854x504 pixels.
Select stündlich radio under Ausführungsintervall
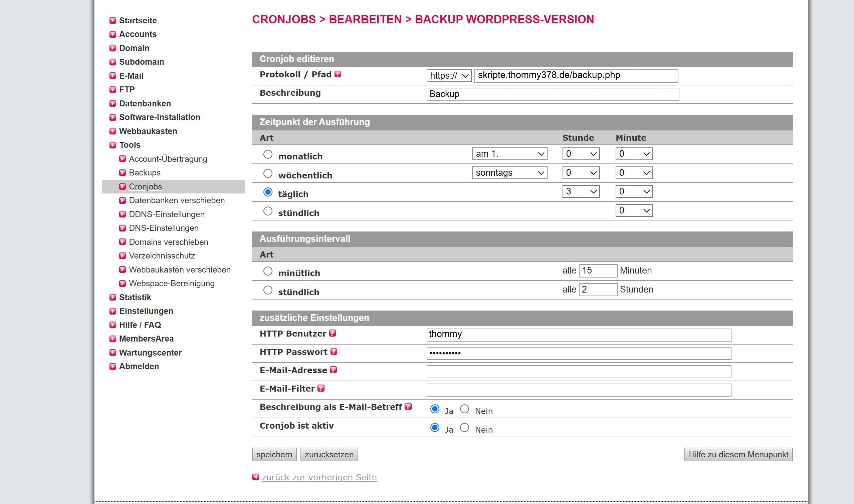(268, 290)
